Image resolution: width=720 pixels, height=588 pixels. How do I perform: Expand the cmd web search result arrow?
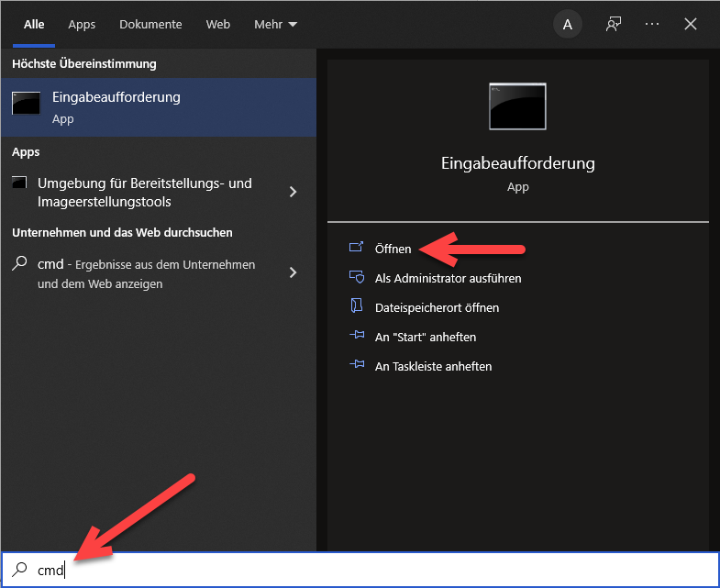[x=293, y=272]
